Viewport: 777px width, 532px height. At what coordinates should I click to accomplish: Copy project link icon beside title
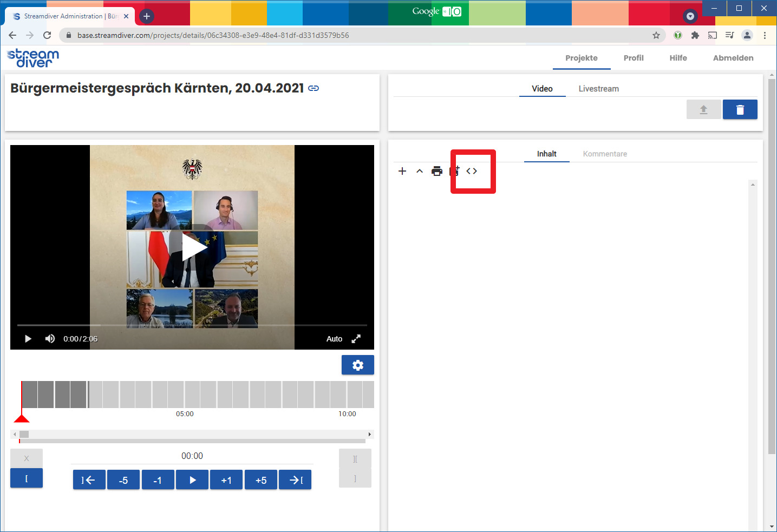point(314,88)
